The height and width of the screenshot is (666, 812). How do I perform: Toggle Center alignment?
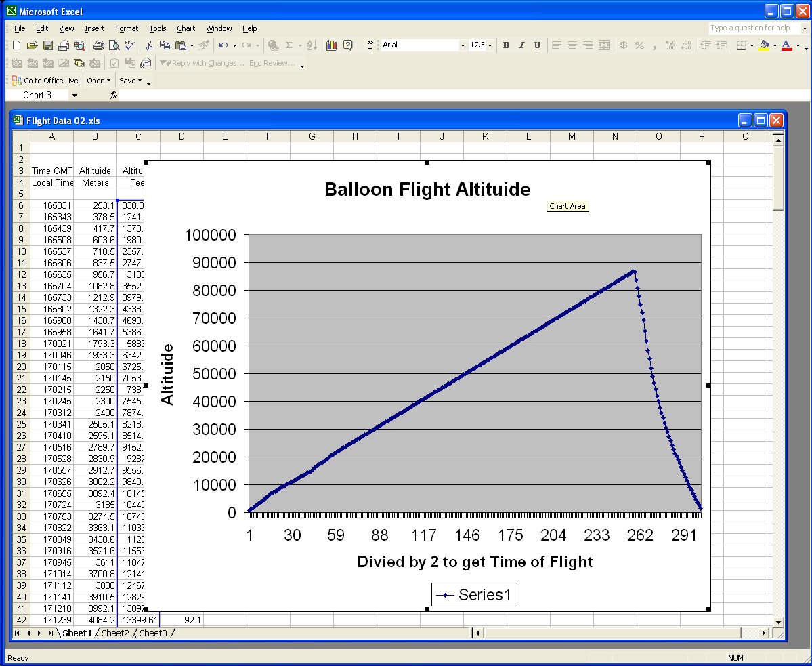572,45
